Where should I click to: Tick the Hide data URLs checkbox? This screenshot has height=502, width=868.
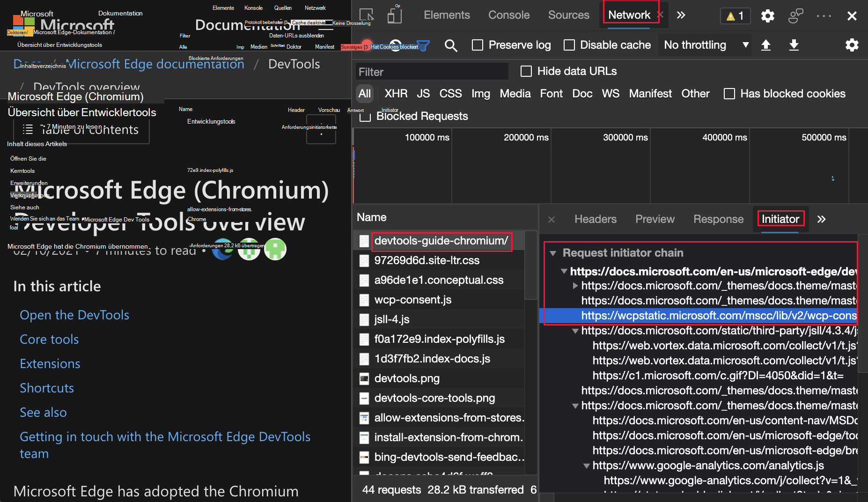tap(526, 71)
